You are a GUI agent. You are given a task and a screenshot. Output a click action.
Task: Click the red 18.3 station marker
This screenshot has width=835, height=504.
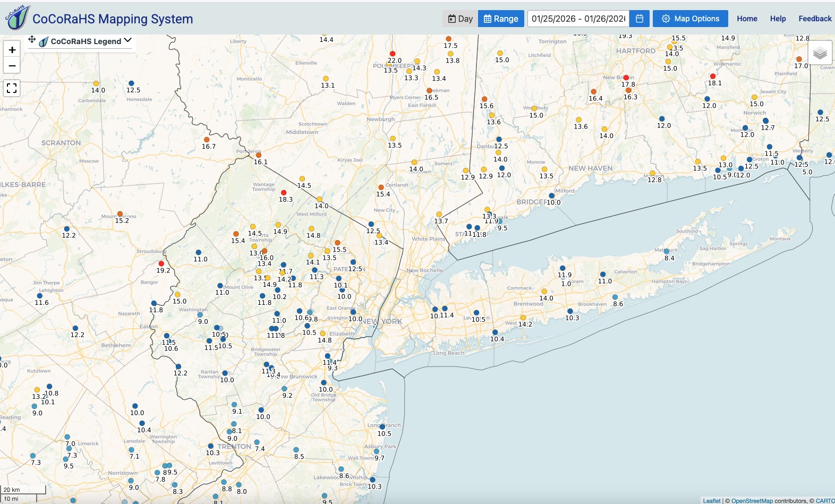point(284,193)
